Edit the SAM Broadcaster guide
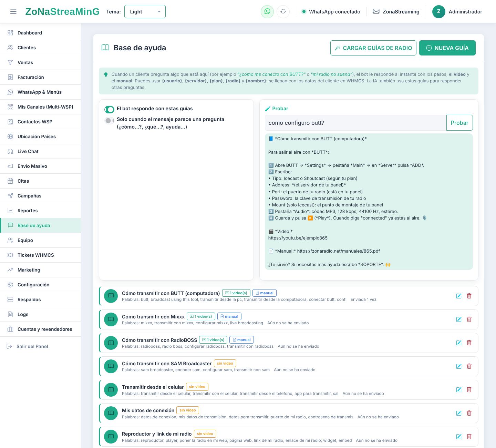 tap(459, 366)
